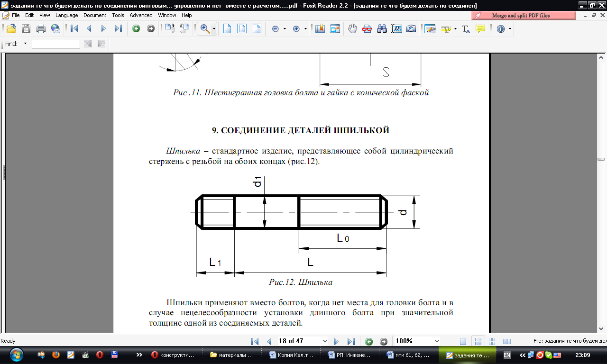
Task: Select the Hand tool
Action: (x=352, y=29)
